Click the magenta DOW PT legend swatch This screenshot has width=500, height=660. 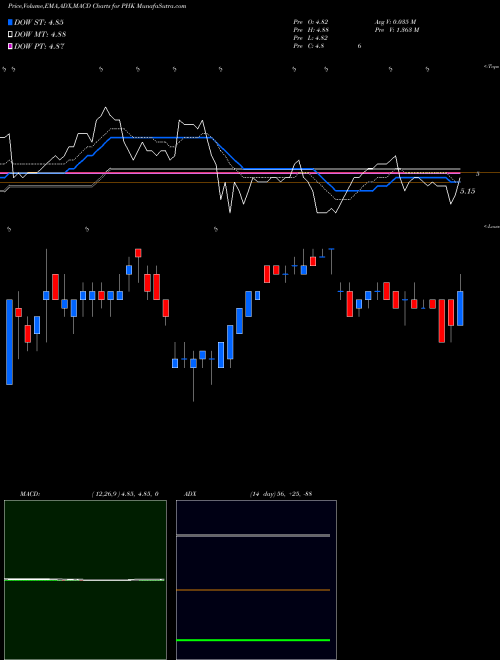(x=11, y=46)
